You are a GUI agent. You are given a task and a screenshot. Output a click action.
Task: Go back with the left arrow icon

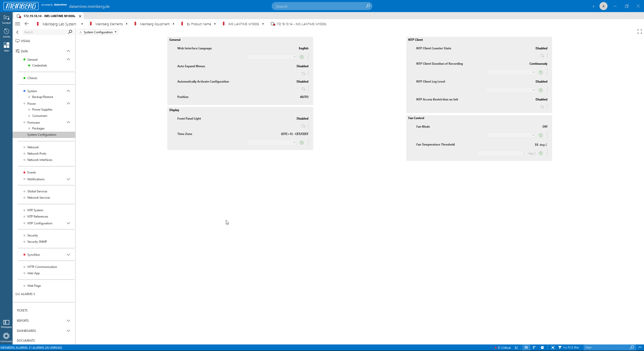(27, 24)
